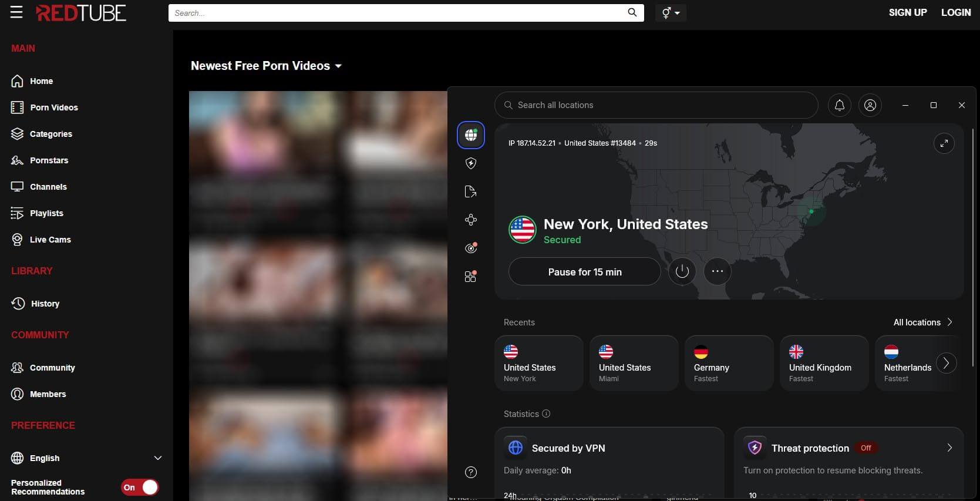The width and height of the screenshot is (980, 501).
Task: Open the orientation selector dropdown beside search
Action: 671,12
